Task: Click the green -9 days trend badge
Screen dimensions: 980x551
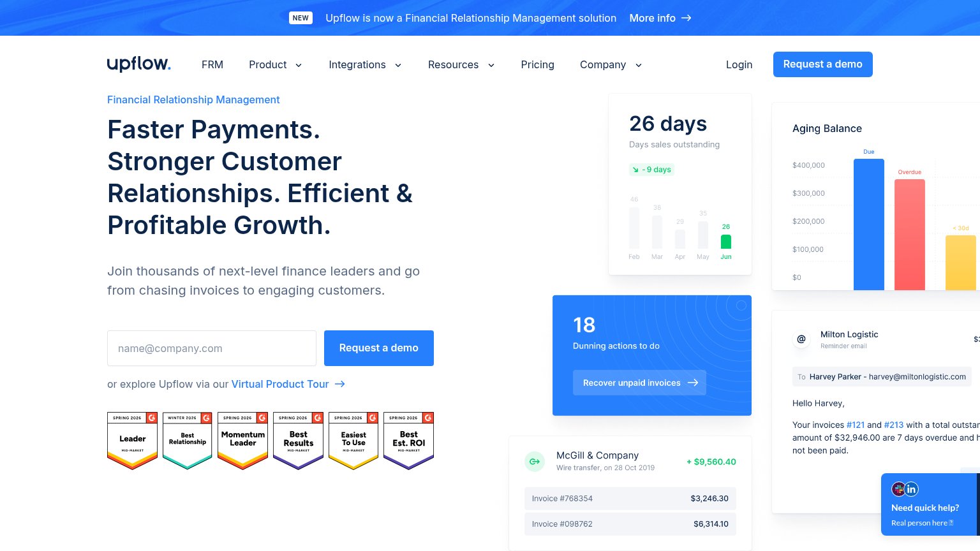Action: click(x=652, y=170)
